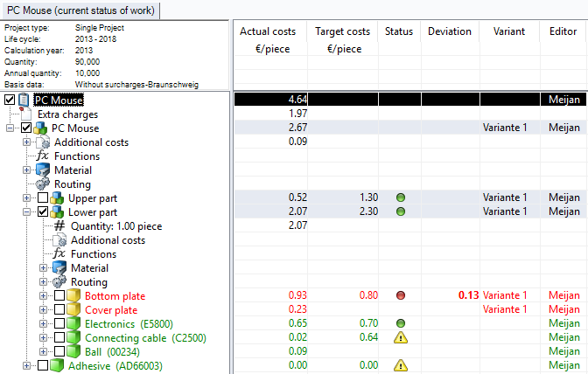Uncheck the Lower part checkbox
This screenshot has width=588, height=374.
43,212
